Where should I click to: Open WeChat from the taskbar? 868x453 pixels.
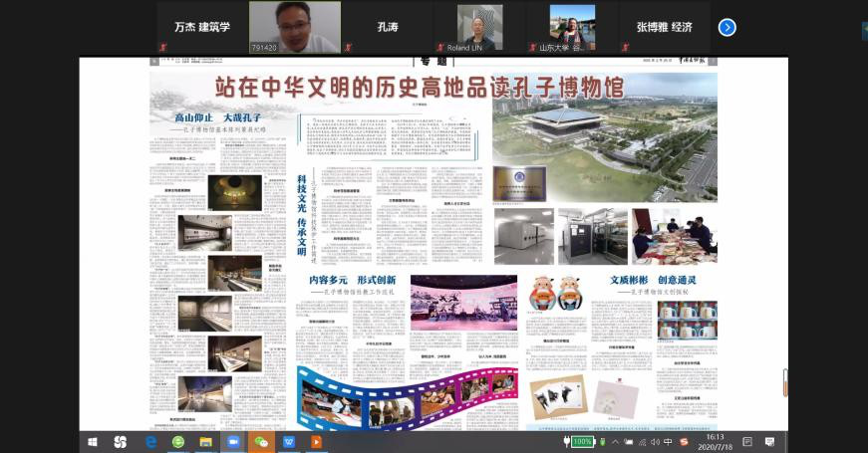pos(262,441)
